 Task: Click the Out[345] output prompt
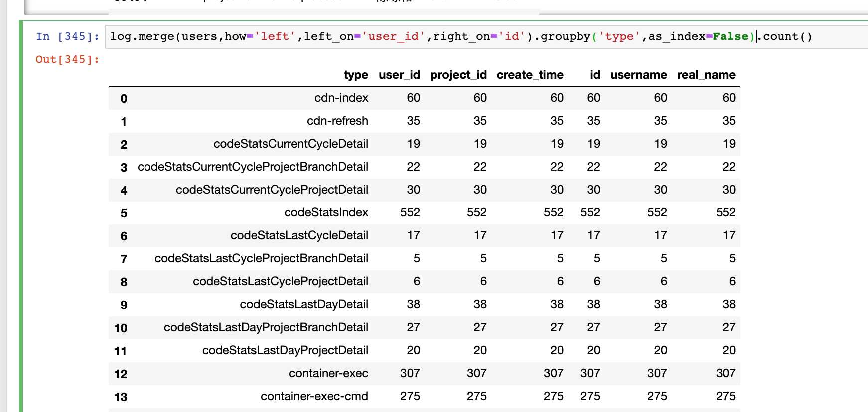pos(67,60)
